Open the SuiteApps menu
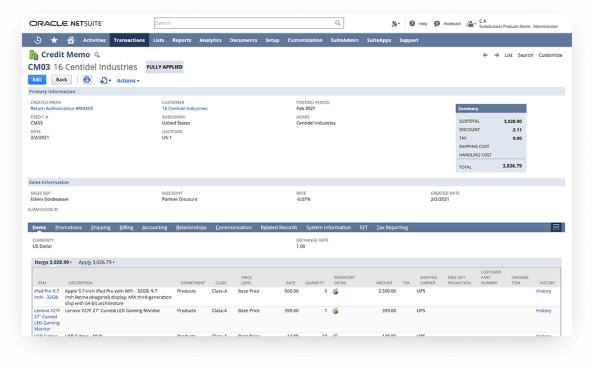 (x=379, y=40)
